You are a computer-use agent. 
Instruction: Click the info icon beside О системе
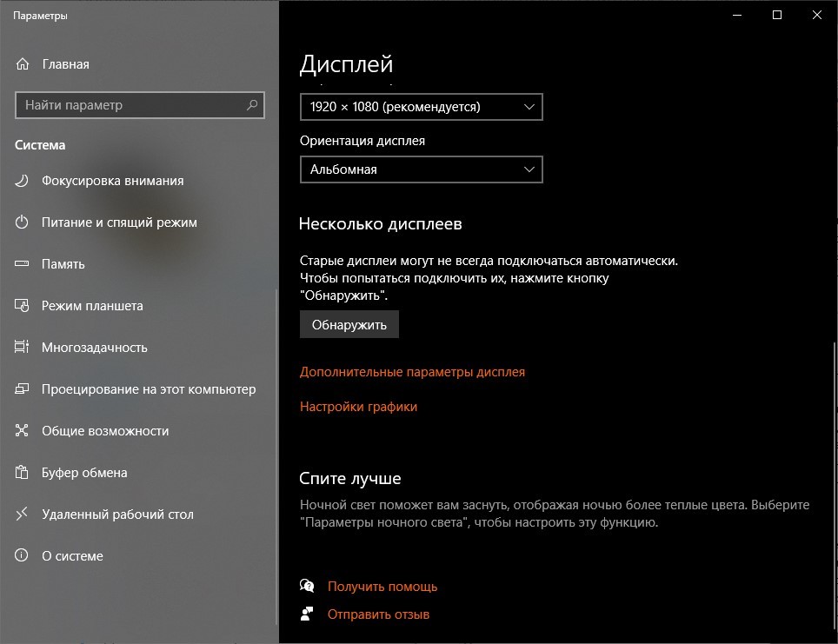23,556
